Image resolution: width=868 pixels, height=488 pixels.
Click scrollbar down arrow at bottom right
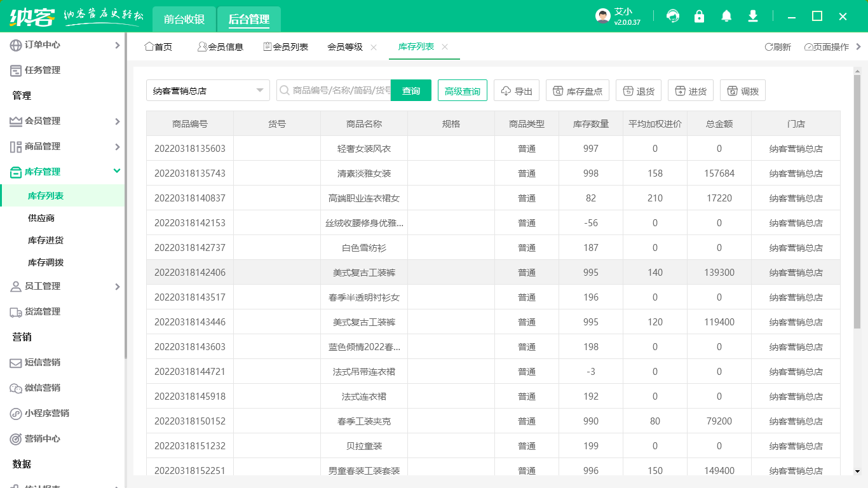857,471
